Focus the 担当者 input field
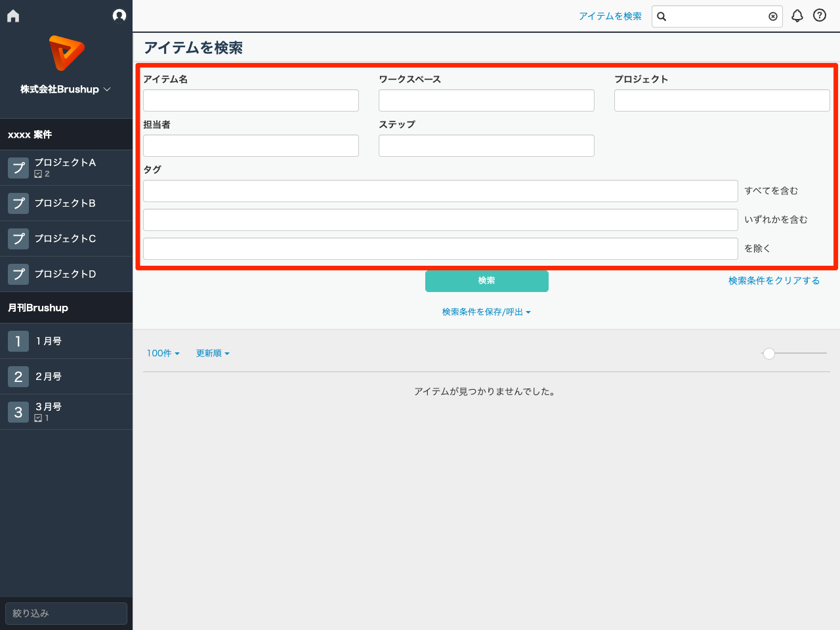This screenshot has height=630, width=840. click(251, 146)
